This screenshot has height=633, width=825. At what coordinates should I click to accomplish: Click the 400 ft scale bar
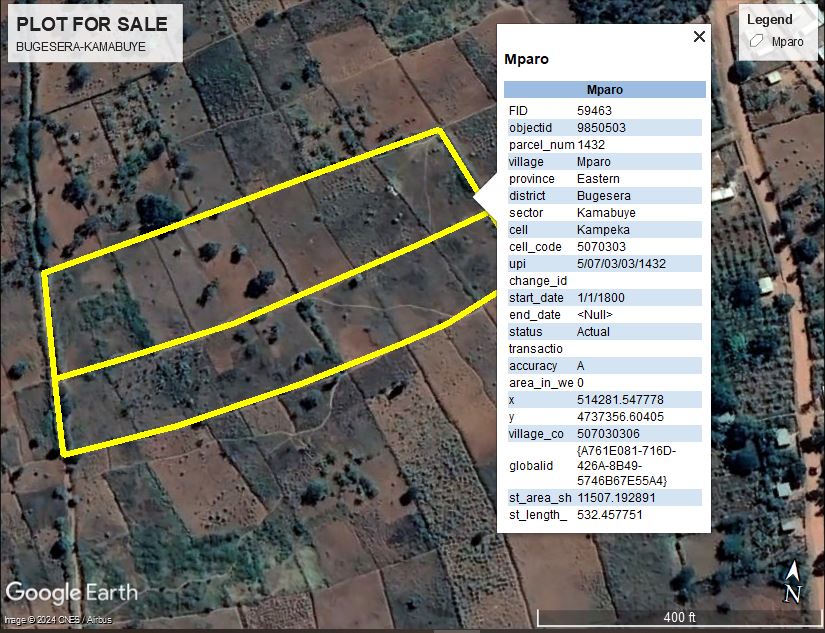(678, 616)
